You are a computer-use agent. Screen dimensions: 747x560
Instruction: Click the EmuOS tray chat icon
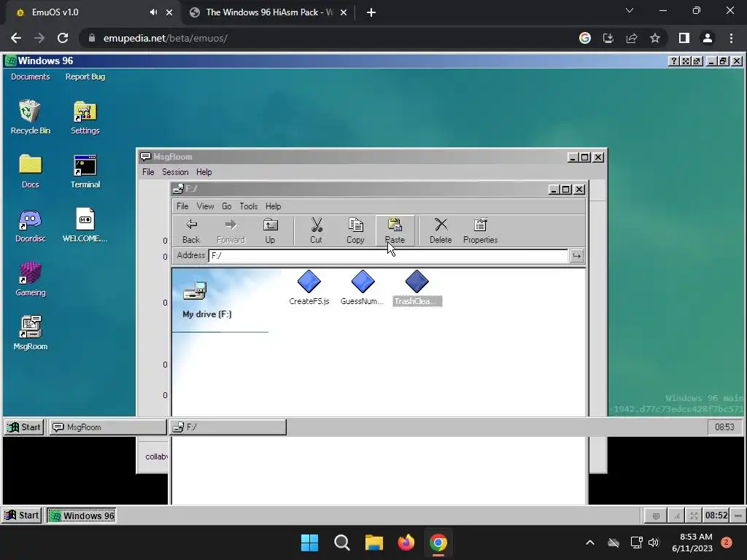tap(656, 516)
